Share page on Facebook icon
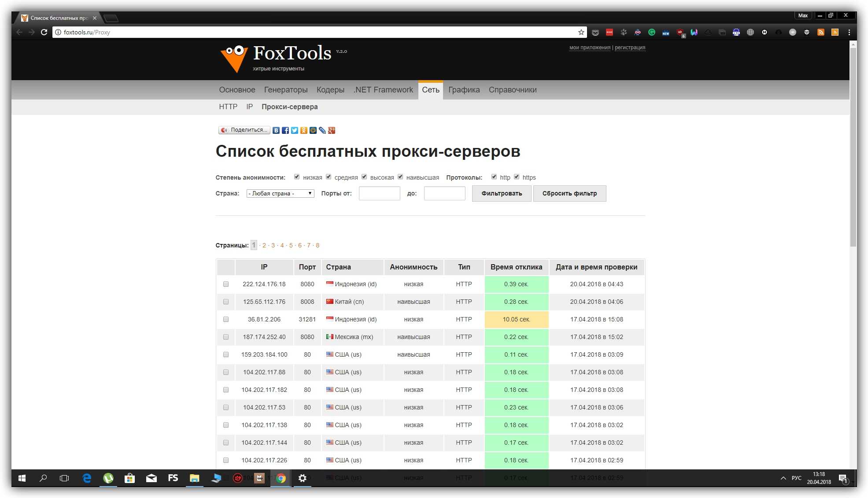Viewport: 868px width, 498px height. tap(285, 130)
